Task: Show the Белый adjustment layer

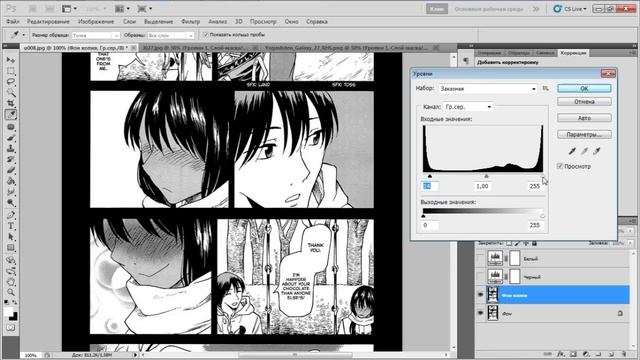Action: pos(480,259)
